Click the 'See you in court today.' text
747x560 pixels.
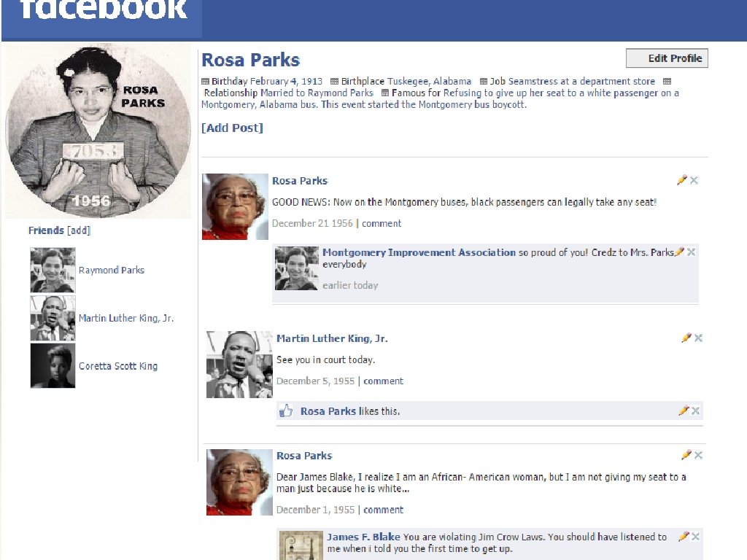326,360
